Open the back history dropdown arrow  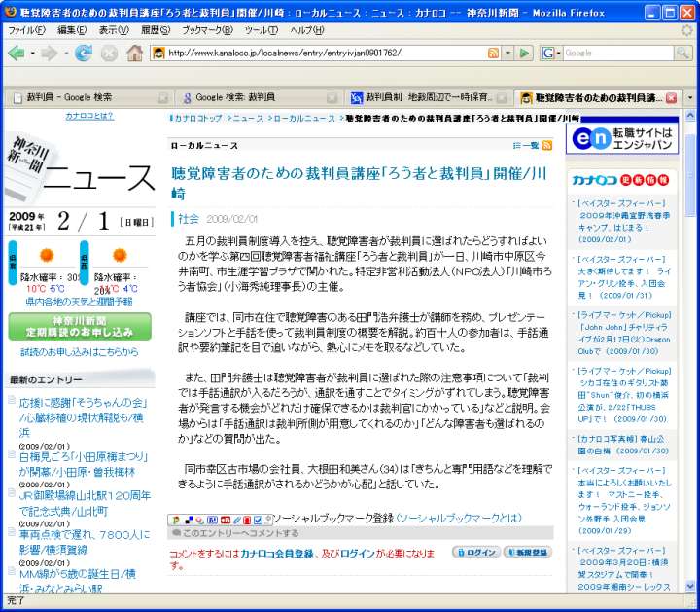(x=32, y=53)
